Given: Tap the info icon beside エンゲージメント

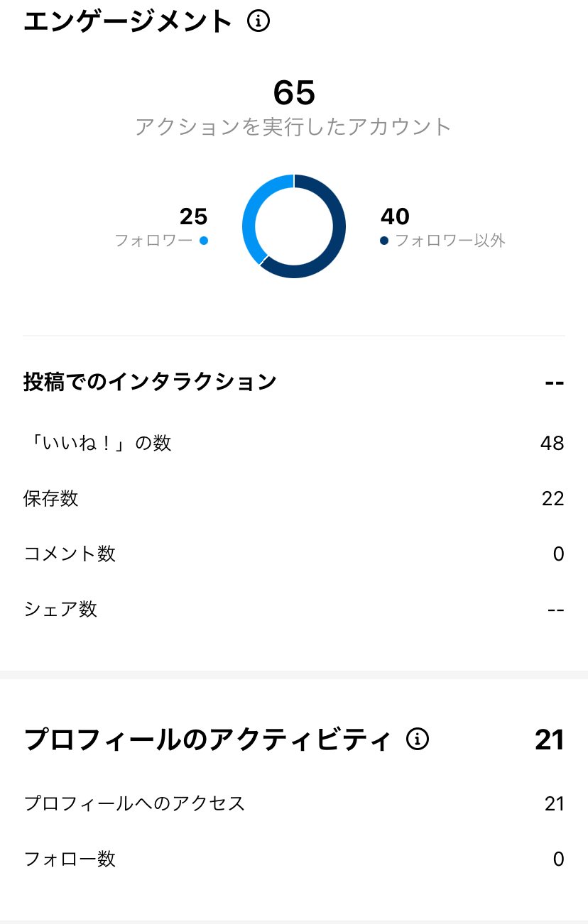Looking at the screenshot, I should pos(258,22).
